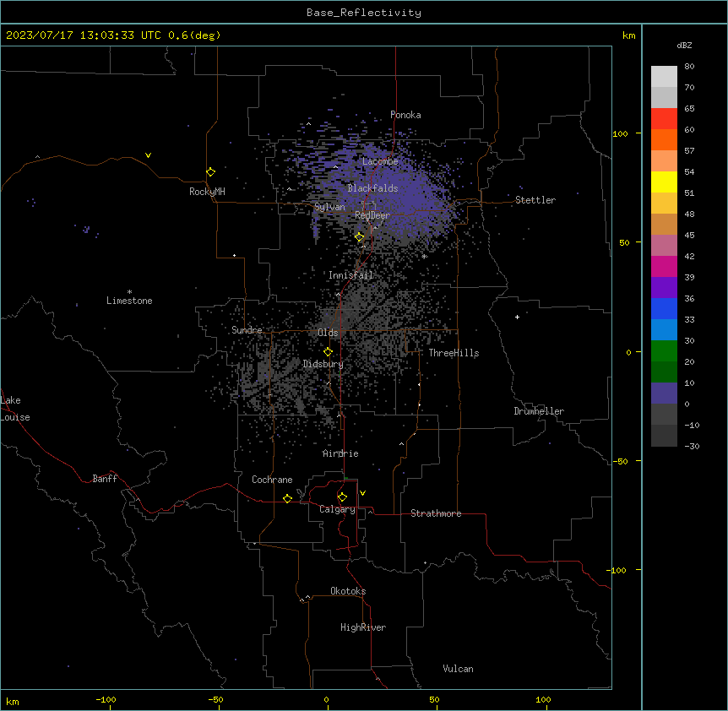Click the yellow diamond marker between Olds and Didsbury

tap(329, 352)
